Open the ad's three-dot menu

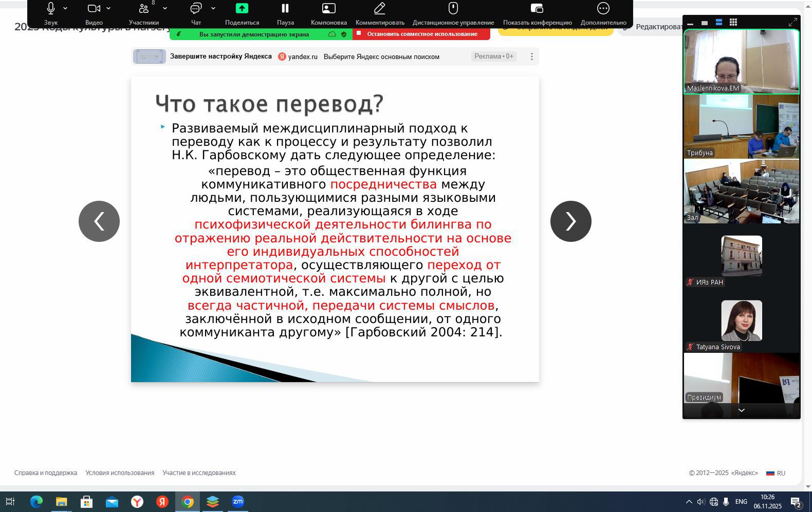pyautogui.click(x=531, y=56)
